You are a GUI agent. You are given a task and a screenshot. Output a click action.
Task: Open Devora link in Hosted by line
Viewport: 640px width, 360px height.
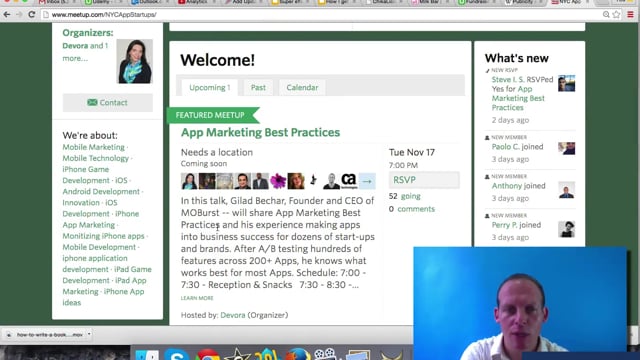[x=233, y=315]
